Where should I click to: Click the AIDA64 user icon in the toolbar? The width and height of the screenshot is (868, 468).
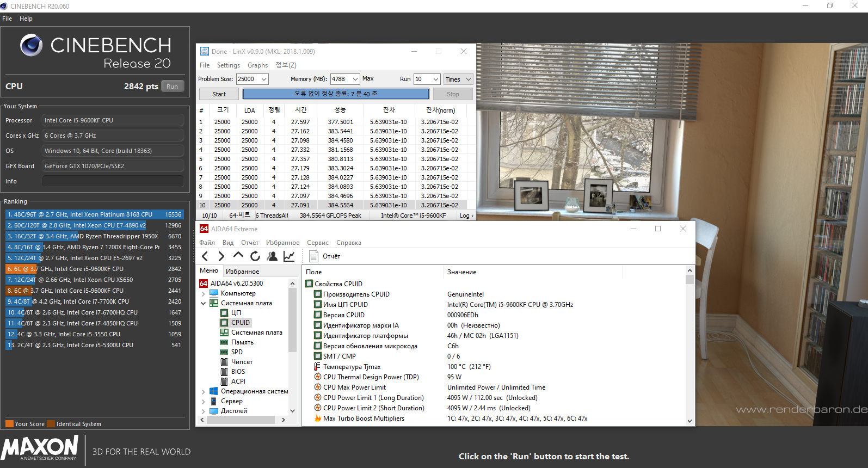point(272,256)
